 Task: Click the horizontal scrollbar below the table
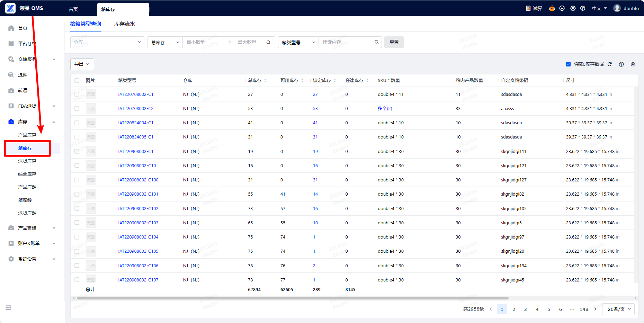click(293, 298)
